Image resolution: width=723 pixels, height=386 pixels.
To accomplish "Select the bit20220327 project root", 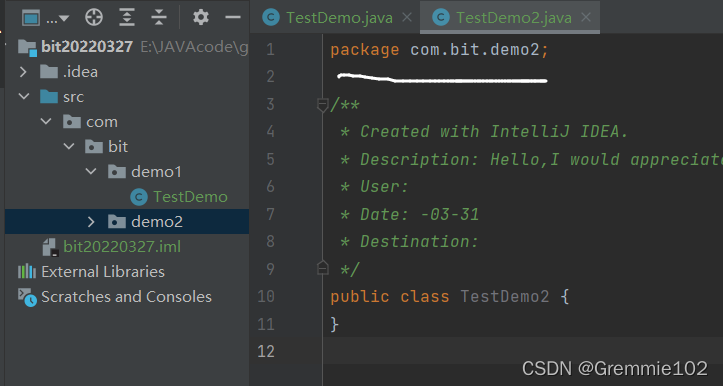I will 87,47.
